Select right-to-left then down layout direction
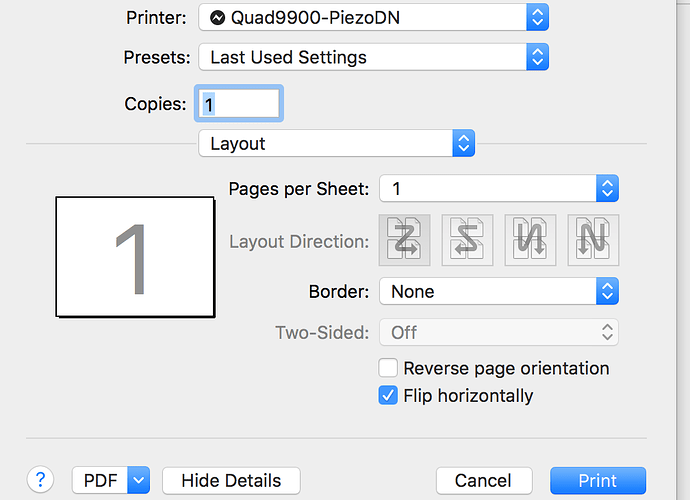The image size is (690, 500). click(x=467, y=241)
